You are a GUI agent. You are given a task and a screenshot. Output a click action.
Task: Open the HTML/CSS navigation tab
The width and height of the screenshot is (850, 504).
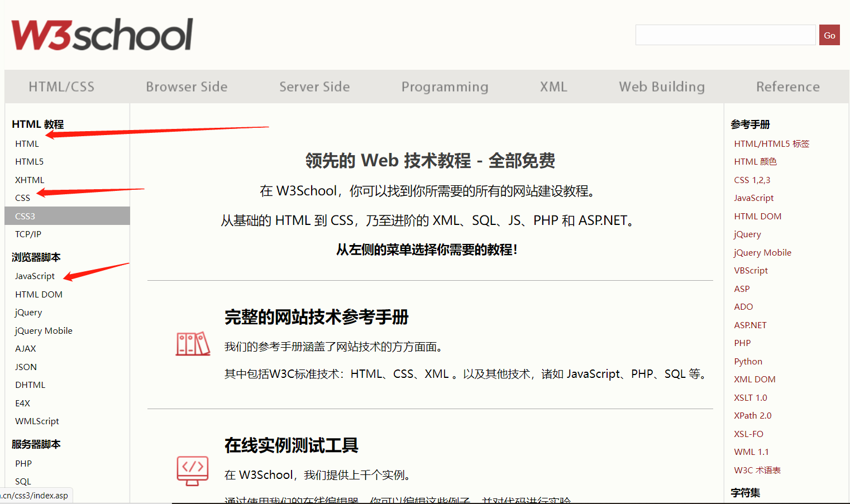pos(61,87)
